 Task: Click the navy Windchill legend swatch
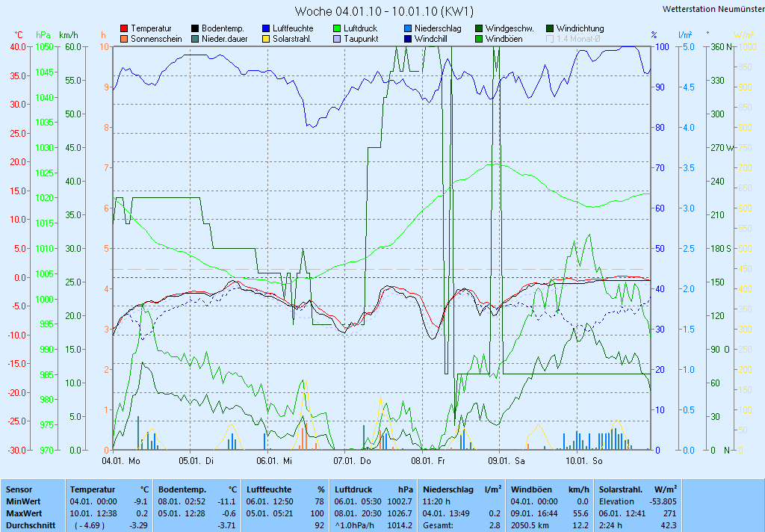[x=408, y=39]
